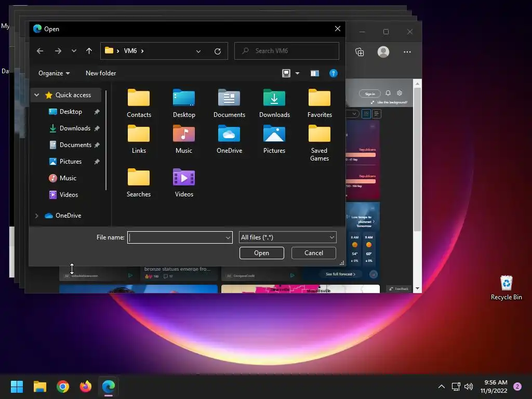Launch Firefox from taskbar
This screenshot has height=399, width=532.
pos(86,387)
